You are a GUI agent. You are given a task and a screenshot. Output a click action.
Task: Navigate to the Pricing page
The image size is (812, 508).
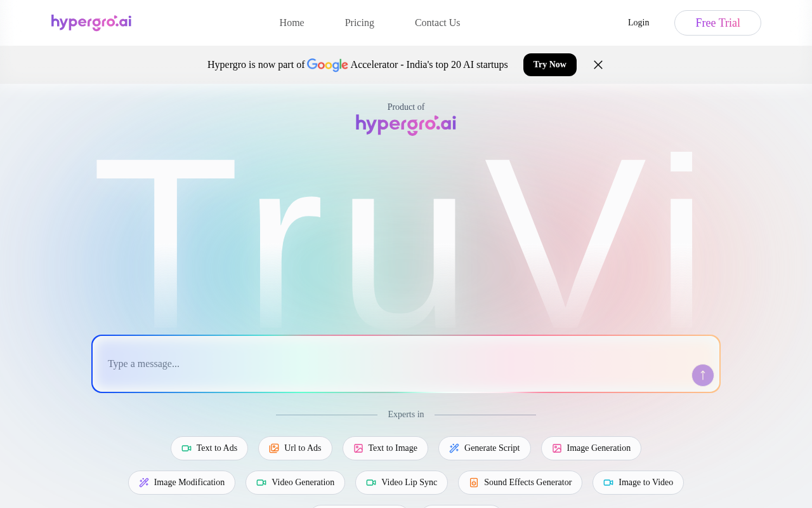(x=359, y=22)
